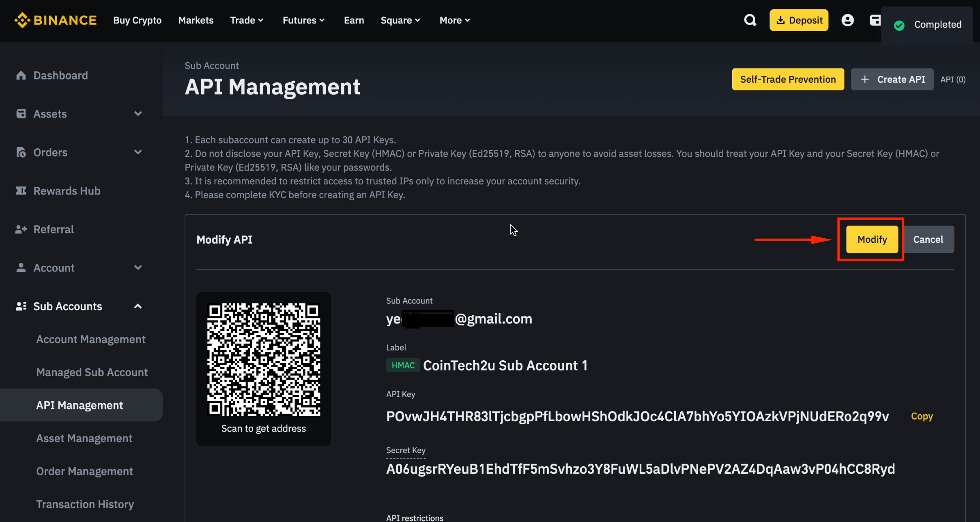The height and width of the screenshot is (522, 980).
Task: Click the Deposit button
Action: point(799,20)
